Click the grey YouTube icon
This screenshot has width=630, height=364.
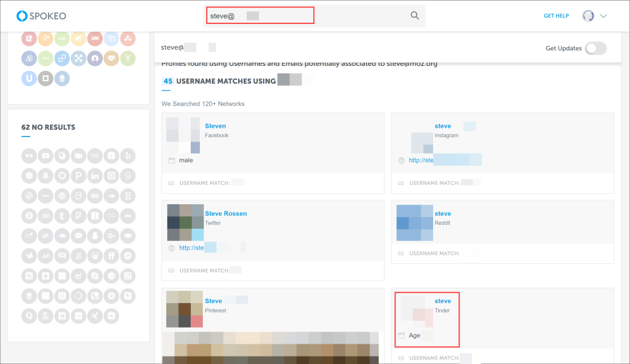(46, 156)
